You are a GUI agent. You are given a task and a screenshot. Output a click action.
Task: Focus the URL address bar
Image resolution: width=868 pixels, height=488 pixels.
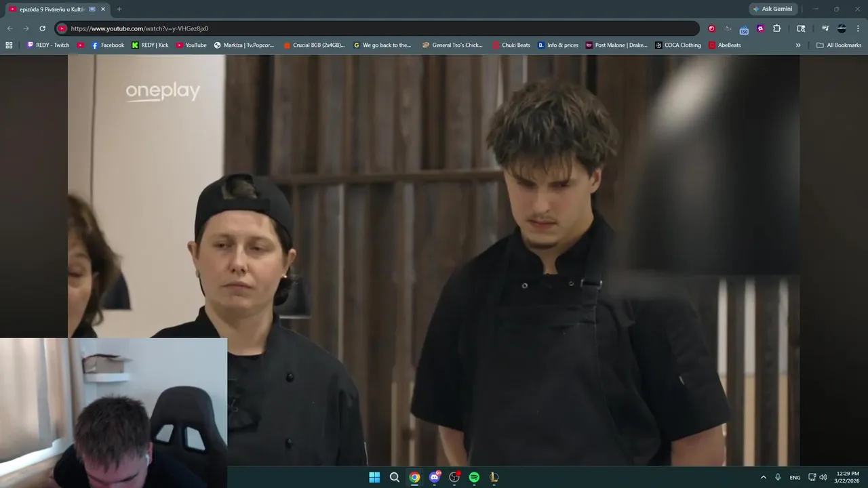pos(376,28)
